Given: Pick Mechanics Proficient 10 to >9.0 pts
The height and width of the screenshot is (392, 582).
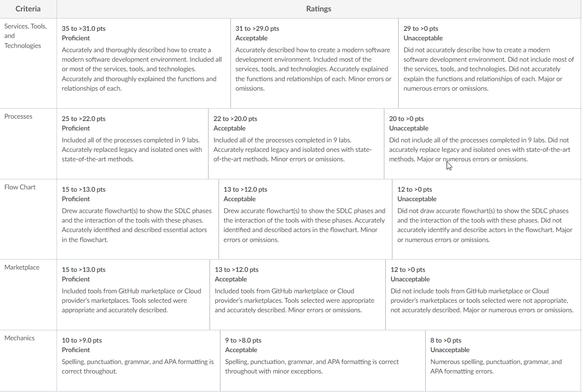Looking at the screenshot, I should [x=138, y=361].
